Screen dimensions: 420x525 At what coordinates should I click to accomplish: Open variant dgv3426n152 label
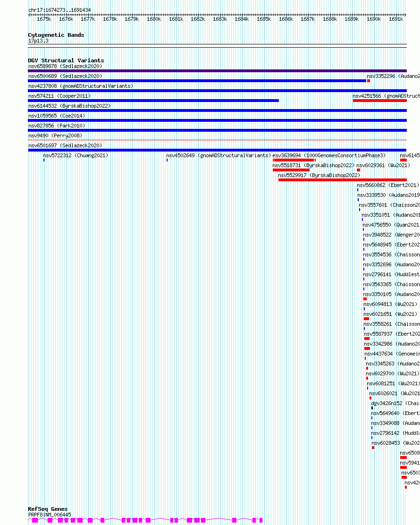pyautogui.click(x=395, y=404)
